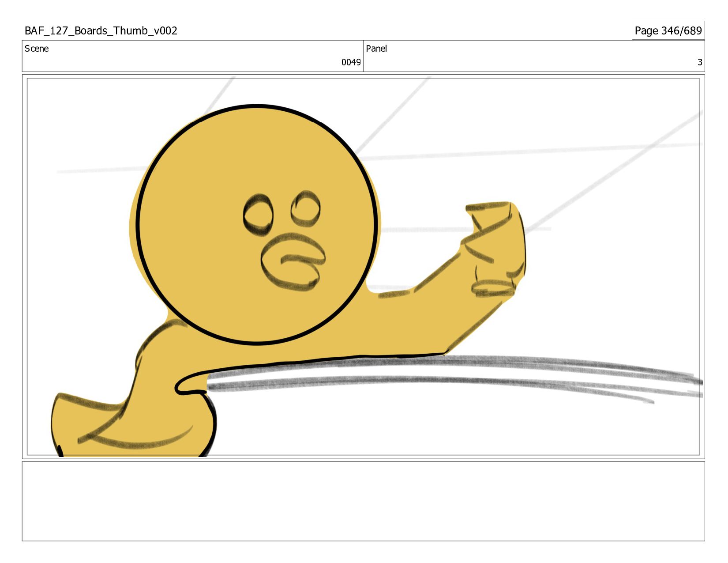The image size is (728, 563).
Task: Click the document title BAF_127_Boards_Thumb_v002
Action: (101, 31)
